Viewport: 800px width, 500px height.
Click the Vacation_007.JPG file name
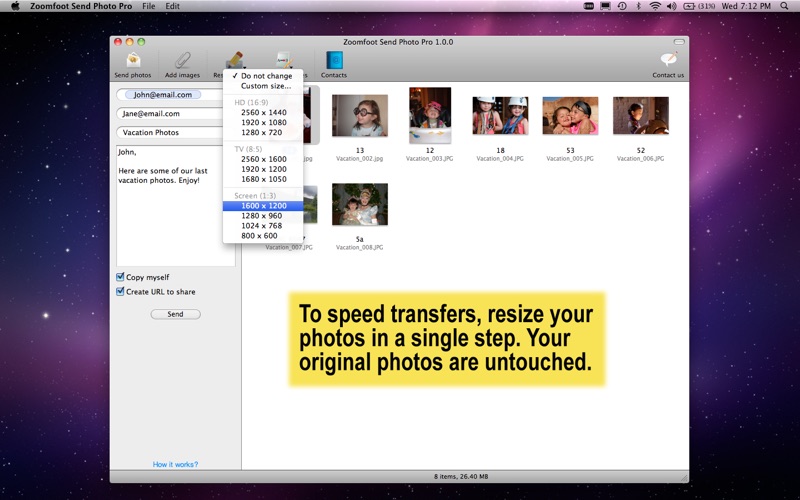[x=289, y=247]
